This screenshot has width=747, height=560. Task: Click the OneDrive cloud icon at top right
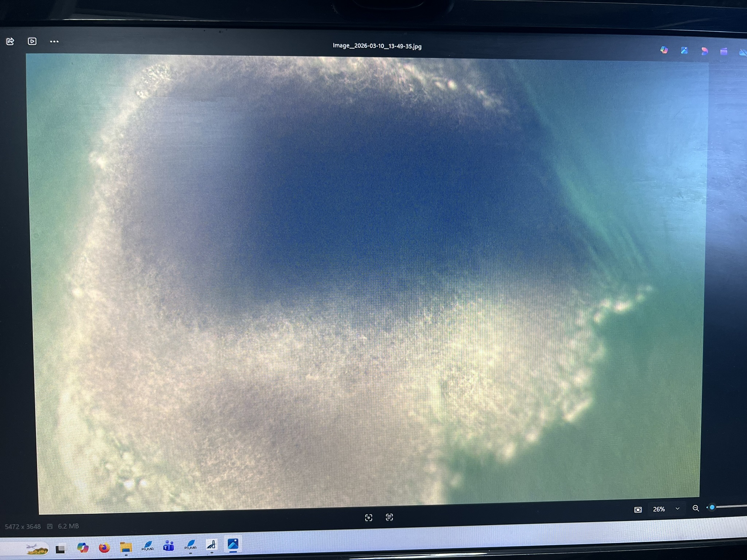pos(743,52)
